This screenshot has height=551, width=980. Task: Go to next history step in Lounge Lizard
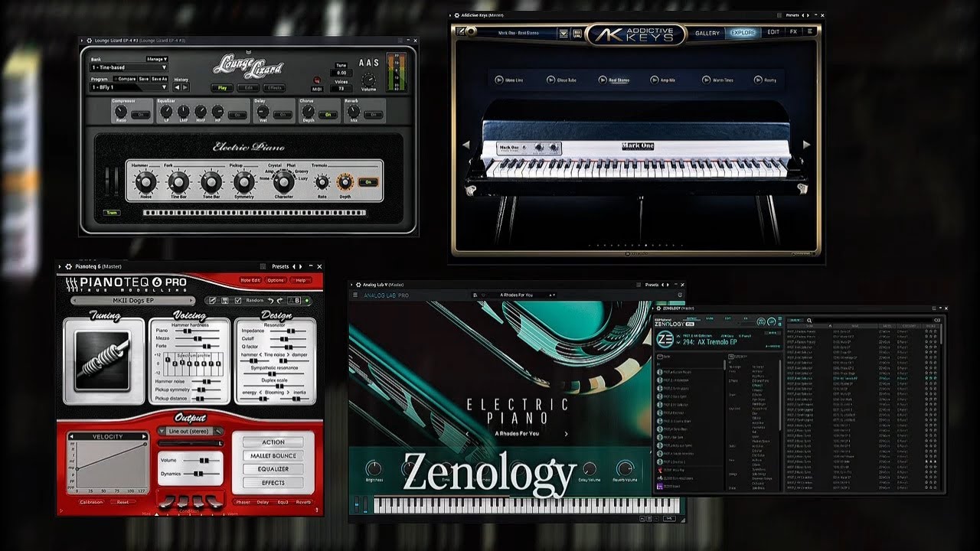coord(185,87)
